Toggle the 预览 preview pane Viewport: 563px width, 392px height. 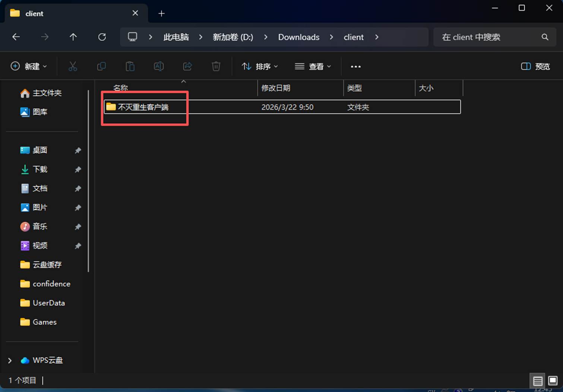tap(535, 67)
